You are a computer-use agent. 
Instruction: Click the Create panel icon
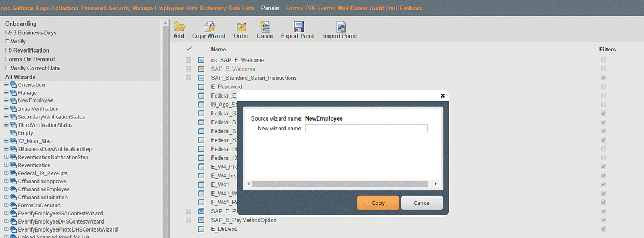265,27
